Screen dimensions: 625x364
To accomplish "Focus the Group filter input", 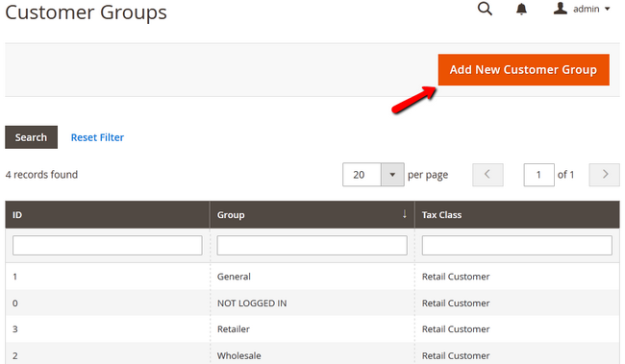I will click(x=312, y=245).
